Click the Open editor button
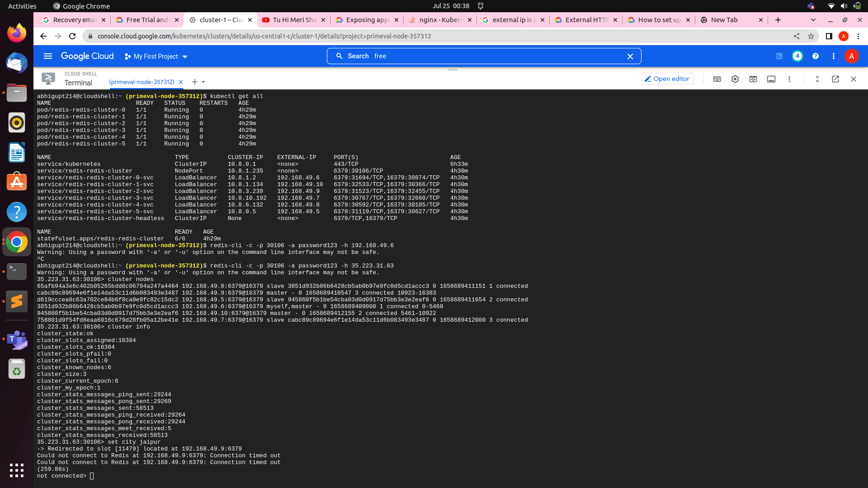The width and height of the screenshot is (868, 488). tap(667, 79)
